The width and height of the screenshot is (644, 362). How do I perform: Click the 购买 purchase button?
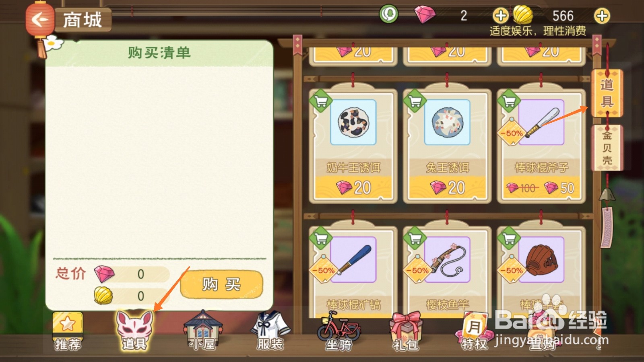point(221,284)
